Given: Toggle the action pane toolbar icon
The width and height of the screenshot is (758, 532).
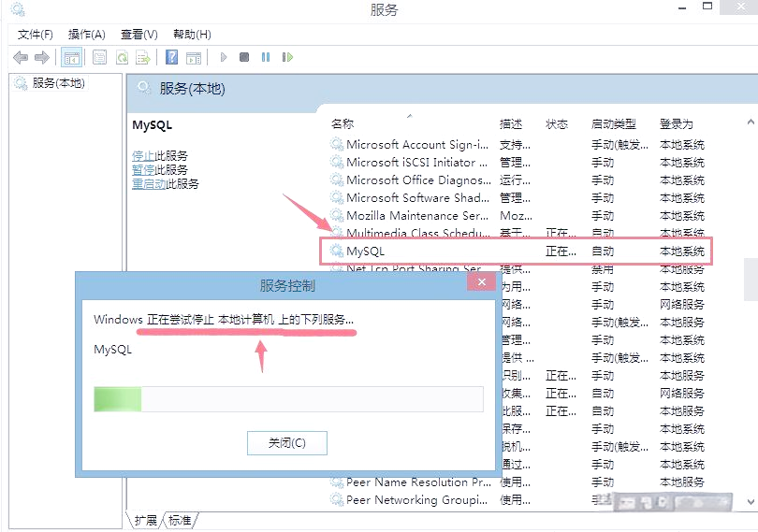Looking at the screenshot, I should click(x=194, y=57).
